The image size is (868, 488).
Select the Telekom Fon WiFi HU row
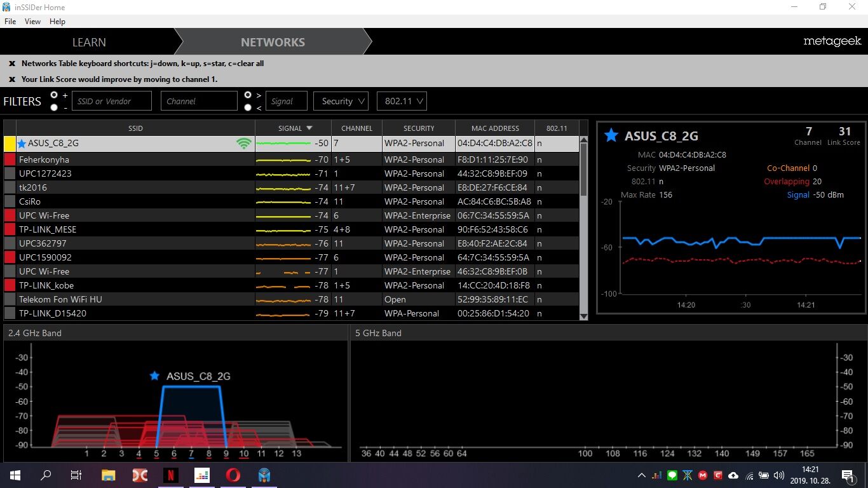pyautogui.click(x=292, y=299)
